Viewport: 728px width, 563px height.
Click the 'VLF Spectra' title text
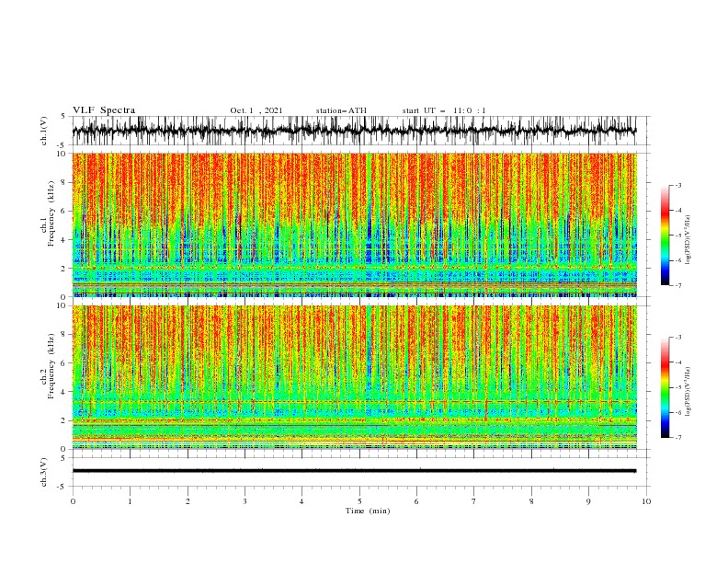[104, 110]
